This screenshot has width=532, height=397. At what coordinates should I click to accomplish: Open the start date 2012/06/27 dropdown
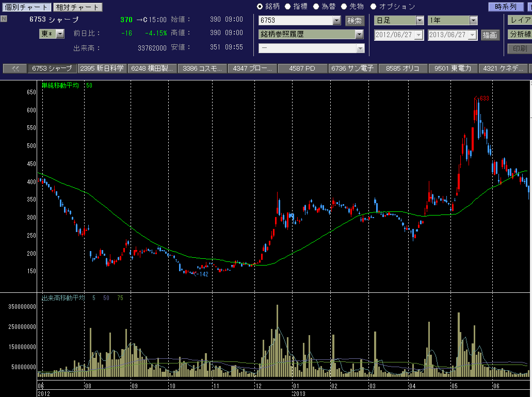(419, 35)
